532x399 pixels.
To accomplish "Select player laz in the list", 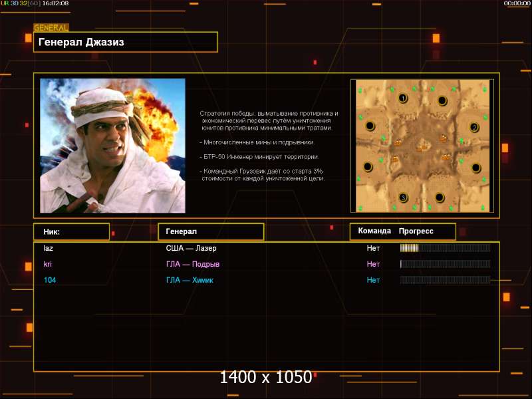I will point(48,248).
